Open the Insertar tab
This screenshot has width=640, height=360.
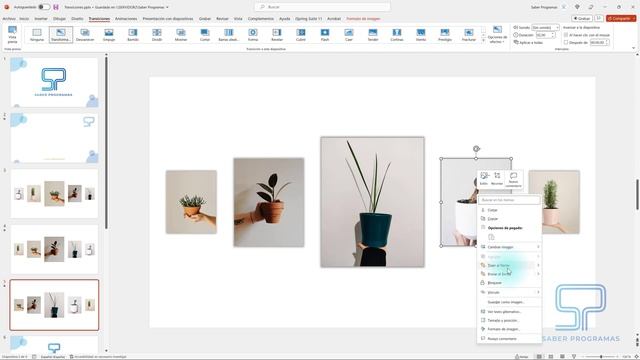pyautogui.click(x=41, y=19)
